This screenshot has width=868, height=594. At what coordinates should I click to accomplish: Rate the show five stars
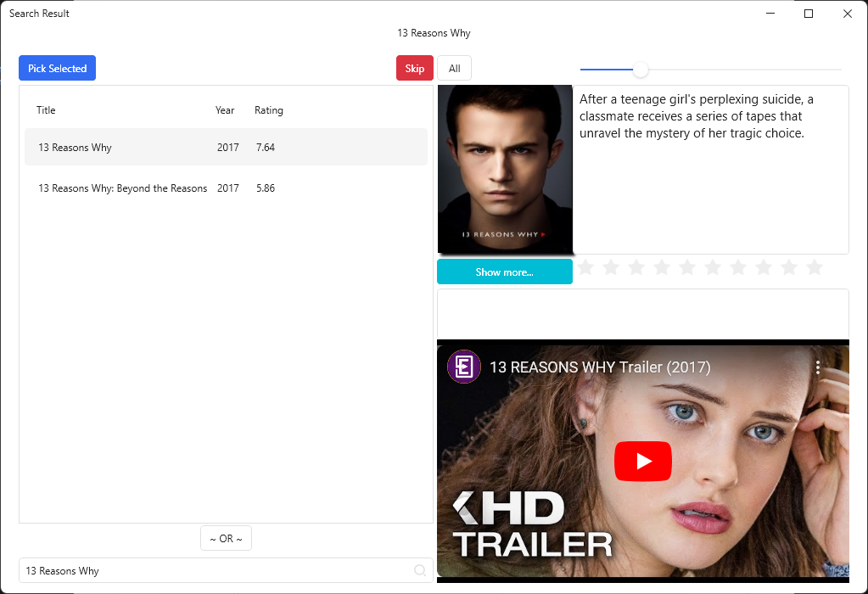687,268
